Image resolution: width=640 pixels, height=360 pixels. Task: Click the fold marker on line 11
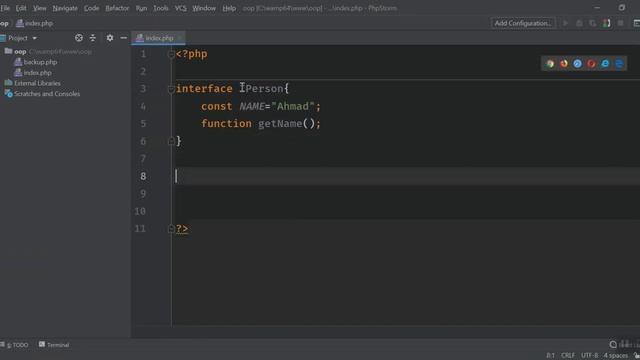click(171, 229)
